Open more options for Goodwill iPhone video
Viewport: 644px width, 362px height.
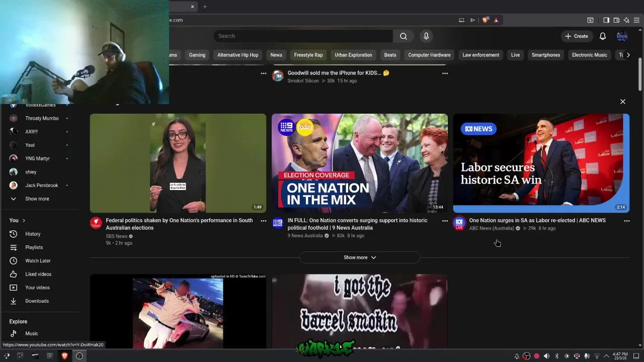tap(445, 73)
